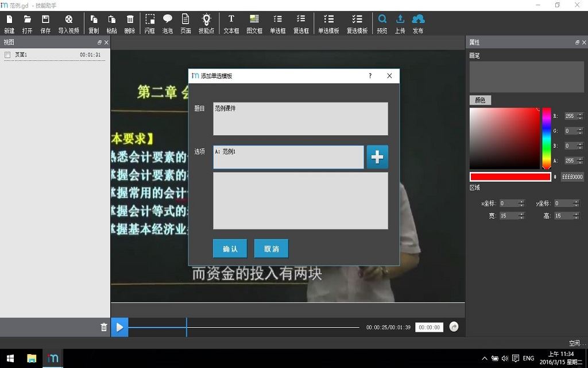
Task: Adjust the x坐标 stepper
Action: tap(521, 203)
